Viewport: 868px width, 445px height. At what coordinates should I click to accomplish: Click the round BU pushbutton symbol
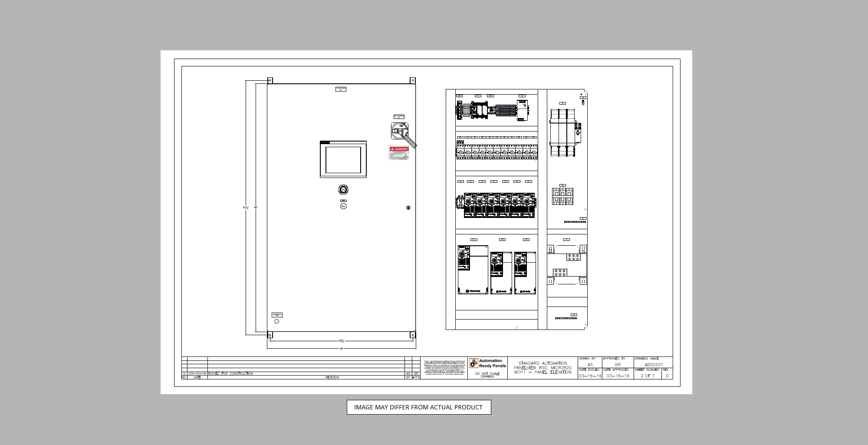(x=343, y=206)
